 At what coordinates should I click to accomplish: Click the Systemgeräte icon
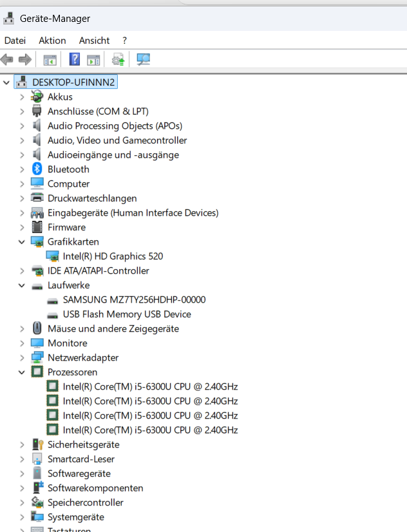click(37, 517)
